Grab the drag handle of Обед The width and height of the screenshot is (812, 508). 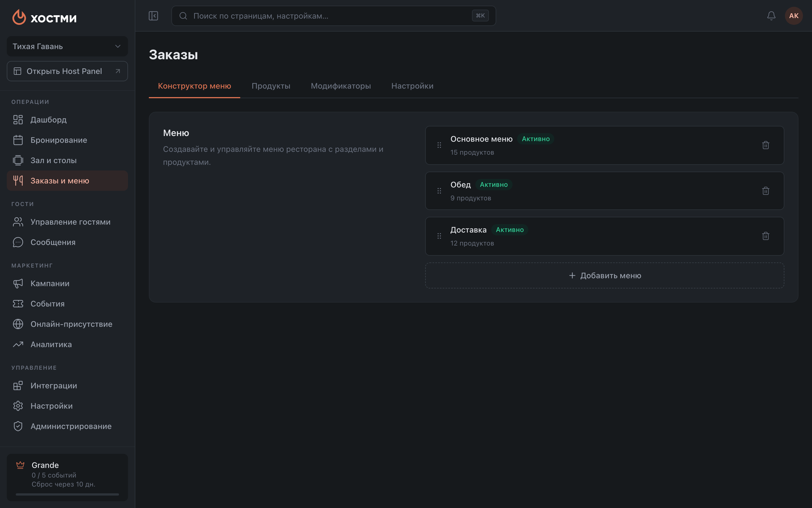point(439,191)
